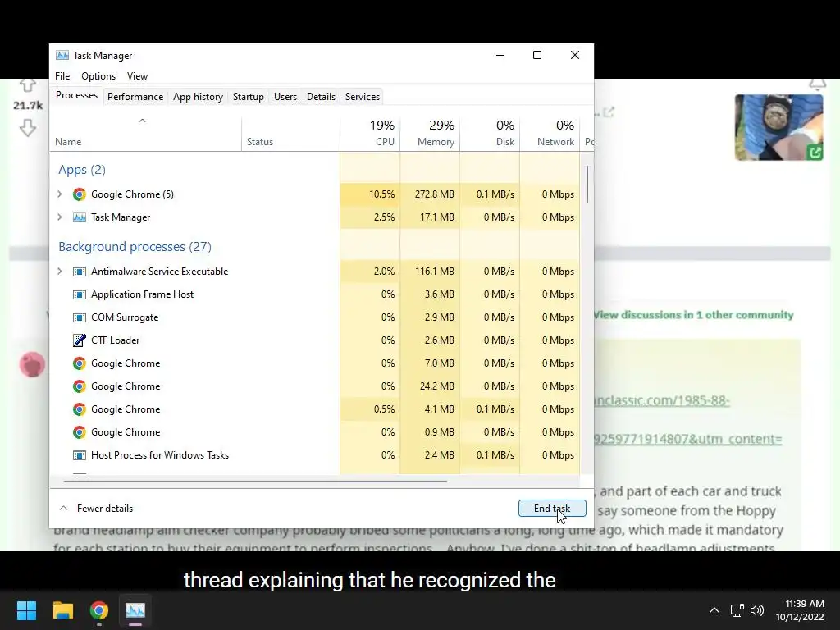The image size is (840, 630).
Task: Click Application Frame Host process icon
Action: point(80,294)
